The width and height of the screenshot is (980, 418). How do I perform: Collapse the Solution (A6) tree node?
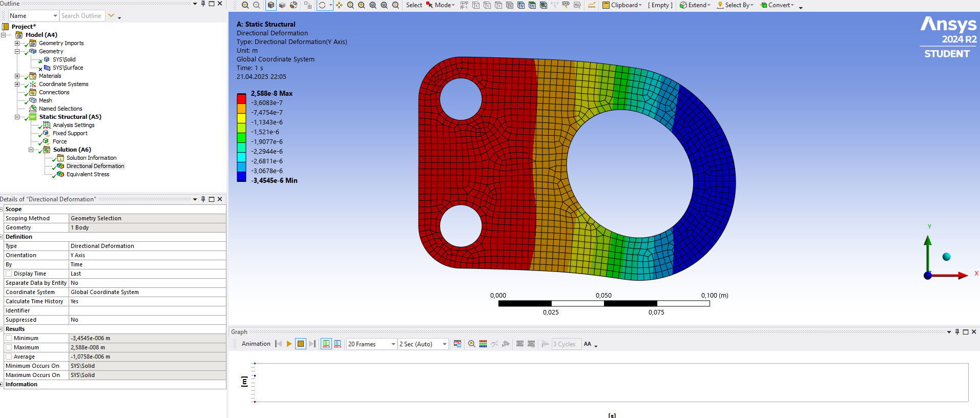click(31, 150)
